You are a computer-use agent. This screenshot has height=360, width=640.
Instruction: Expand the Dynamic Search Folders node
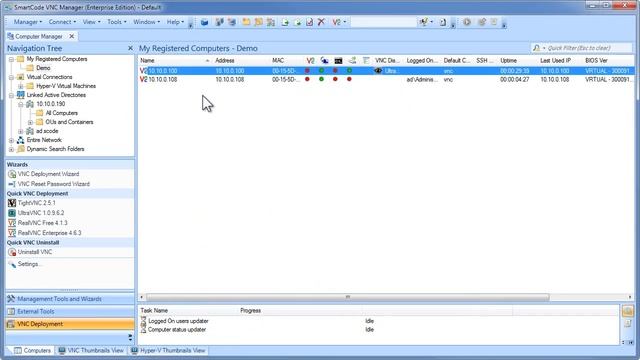11,149
